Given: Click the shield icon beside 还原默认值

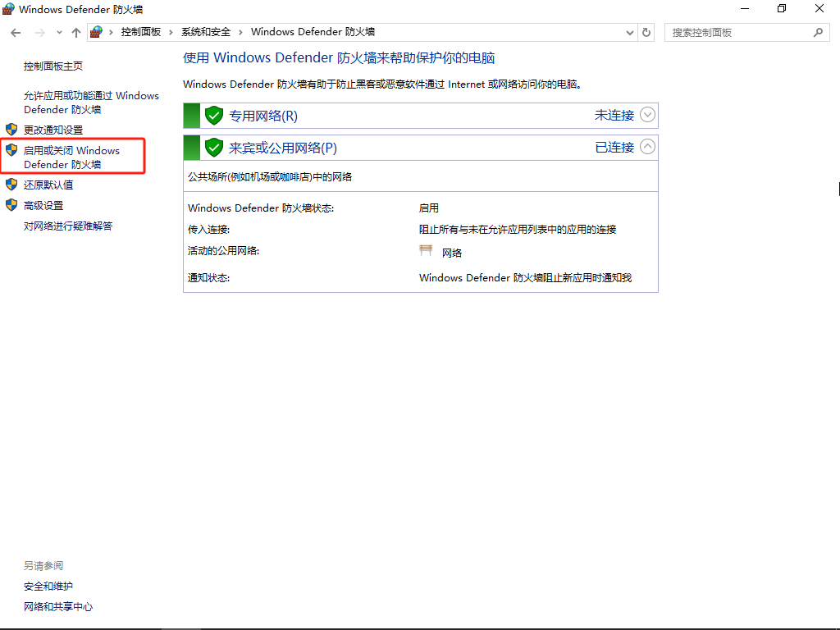Looking at the screenshot, I should pos(11,185).
